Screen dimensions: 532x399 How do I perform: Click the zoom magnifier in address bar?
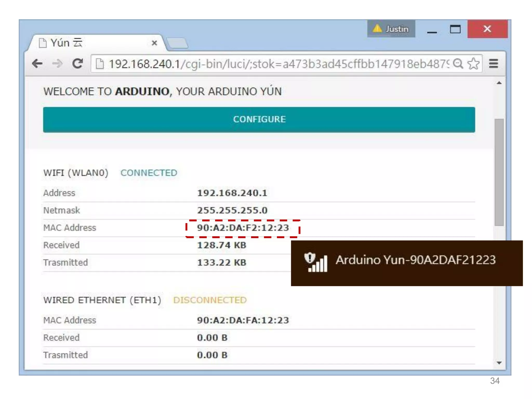458,64
